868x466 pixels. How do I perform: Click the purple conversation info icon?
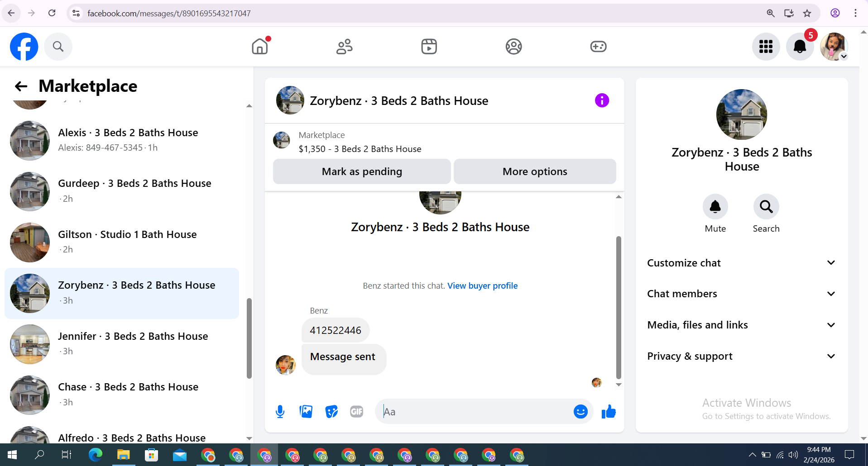[602, 100]
